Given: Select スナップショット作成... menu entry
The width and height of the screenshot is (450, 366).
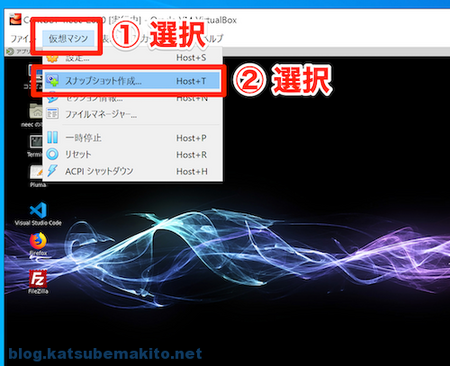Looking at the screenshot, I should coord(132,81).
